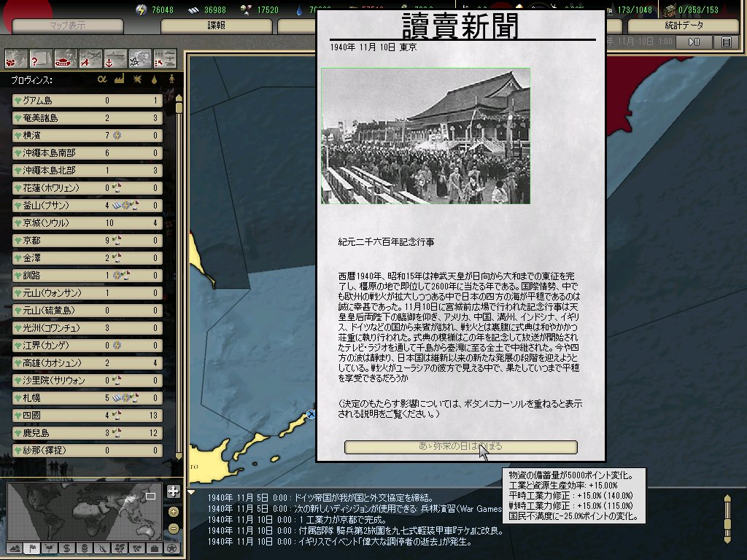Viewport: 747px width, 560px height.
Task: Select the 奄美諸島 province row
Action: (88, 118)
